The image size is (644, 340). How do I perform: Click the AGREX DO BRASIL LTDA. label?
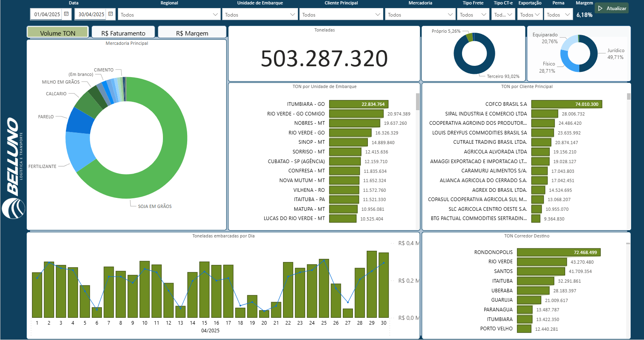[x=499, y=190]
